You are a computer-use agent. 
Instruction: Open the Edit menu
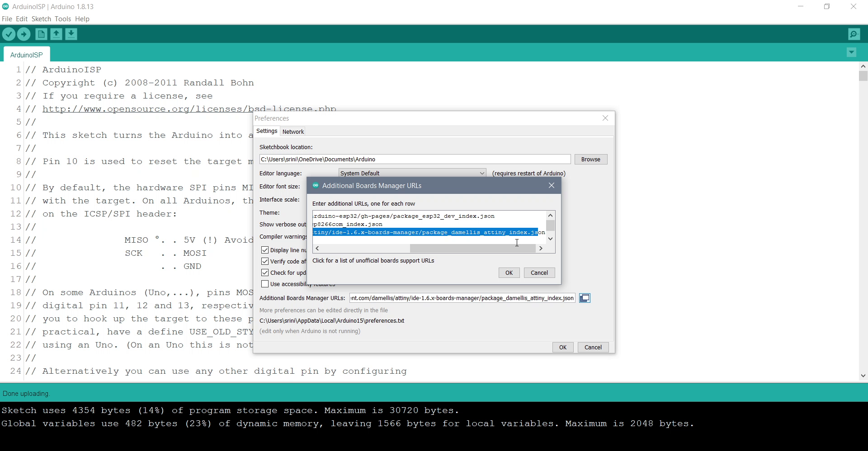22,19
